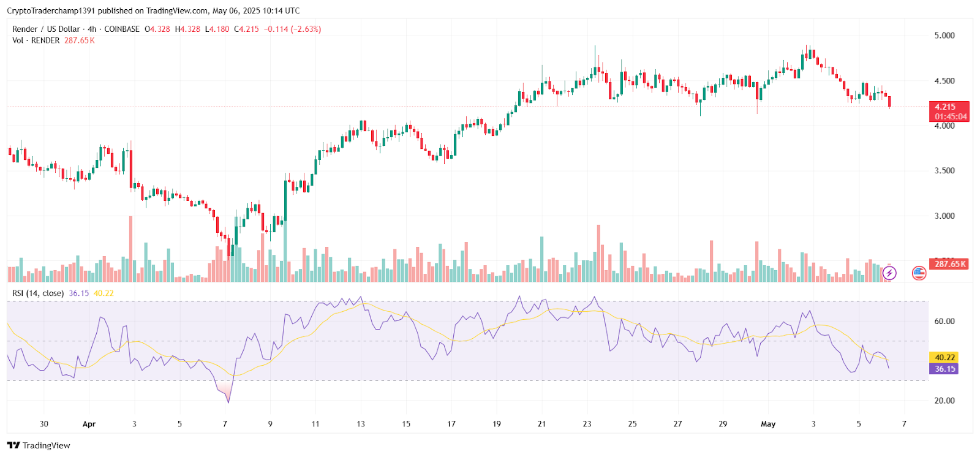Click the Vol · RENDER indicator label
Screen dimensions: 980x457
[x=36, y=40]
